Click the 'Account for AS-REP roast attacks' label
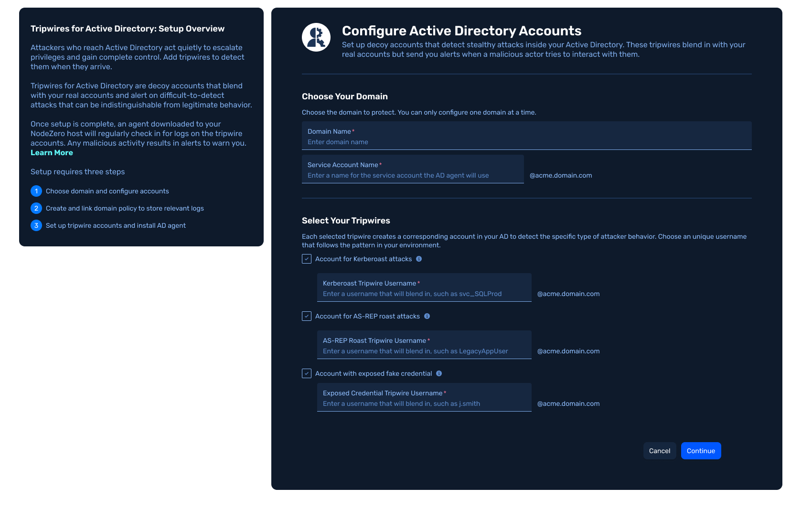Screen dimensions: 812x509 coord(367,316)
